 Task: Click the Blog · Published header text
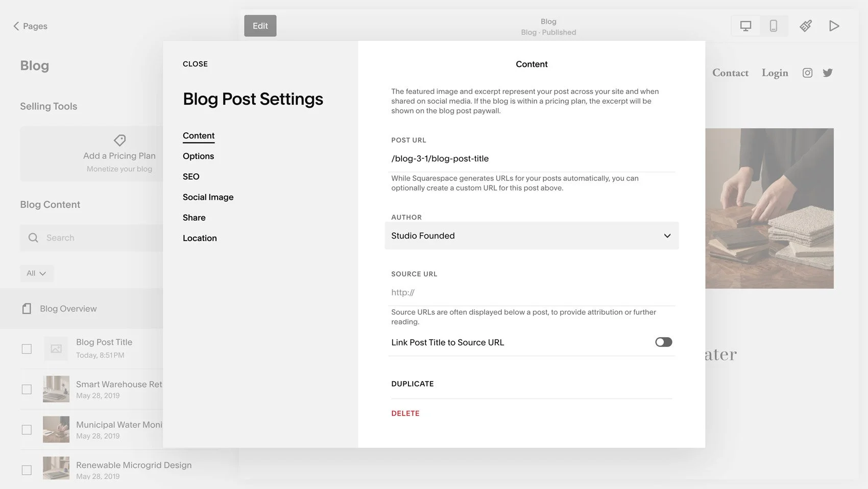(x=548, y=32)
